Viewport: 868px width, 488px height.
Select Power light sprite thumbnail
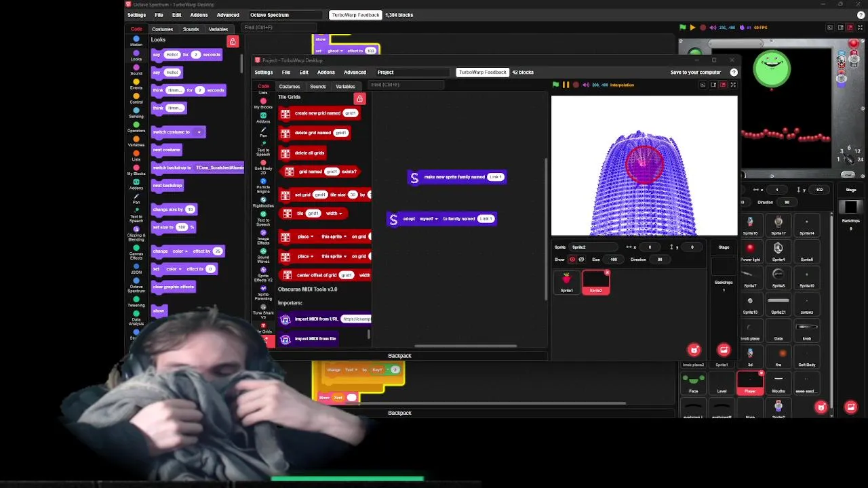coord(750,251)
